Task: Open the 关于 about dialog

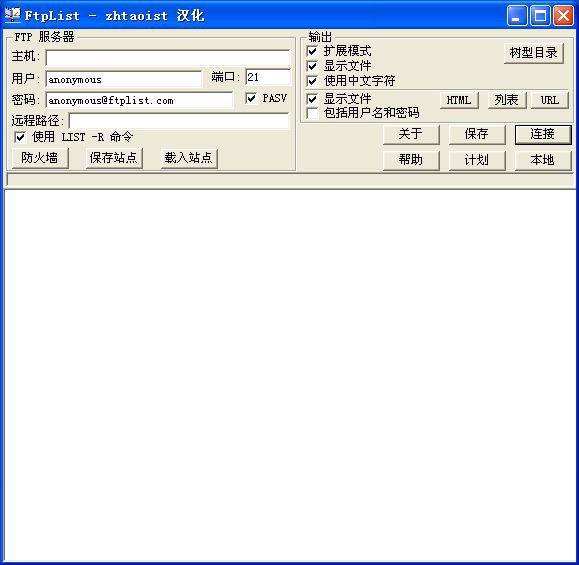Action: tap(411, 134)
